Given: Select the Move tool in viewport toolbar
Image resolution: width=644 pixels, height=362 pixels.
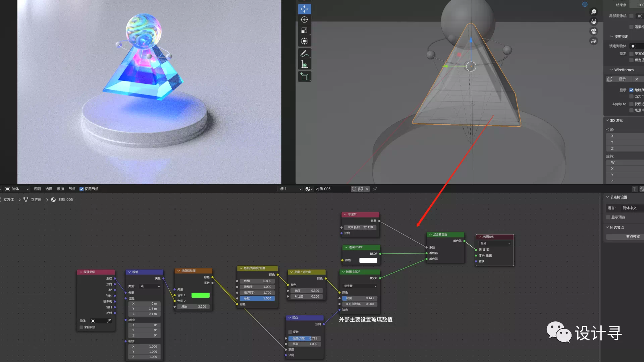Looking at the screenshot, I should pos(304,9).
